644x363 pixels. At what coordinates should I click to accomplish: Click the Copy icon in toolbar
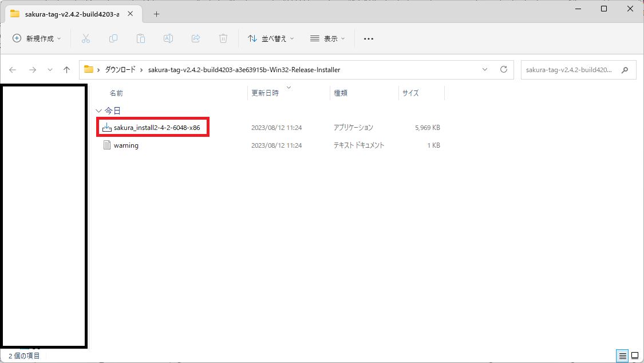(113, 38)
